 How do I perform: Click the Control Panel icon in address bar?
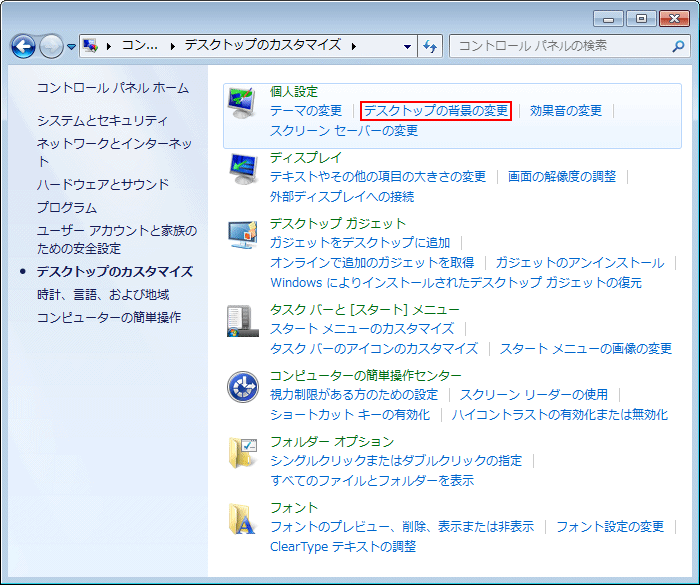pos(91,46)
